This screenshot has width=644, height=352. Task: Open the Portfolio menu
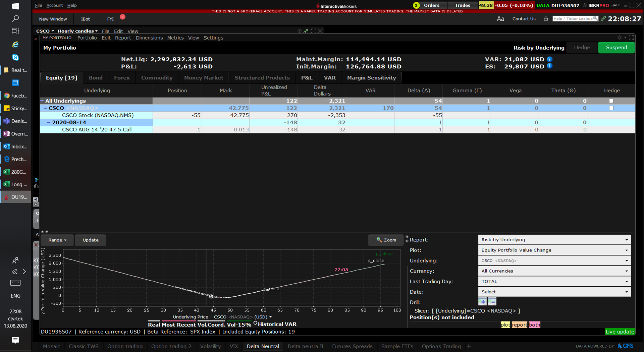[87, 38]
